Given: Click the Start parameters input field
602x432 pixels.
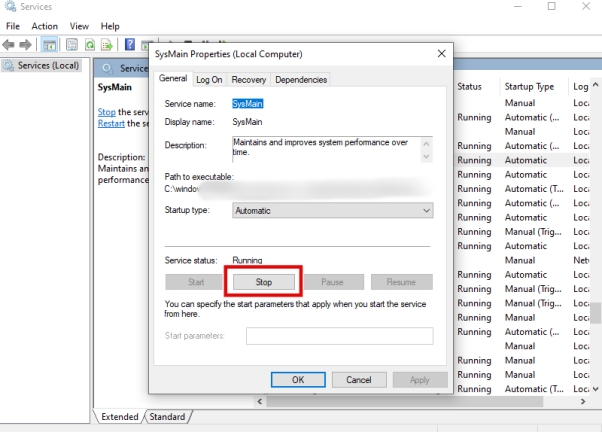Looking at the screenshot, I should pyautogui.click(x=339, y=336).
